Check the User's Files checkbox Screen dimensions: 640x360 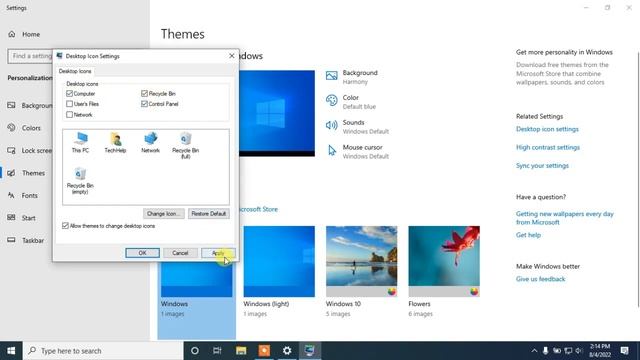(69, 104)
